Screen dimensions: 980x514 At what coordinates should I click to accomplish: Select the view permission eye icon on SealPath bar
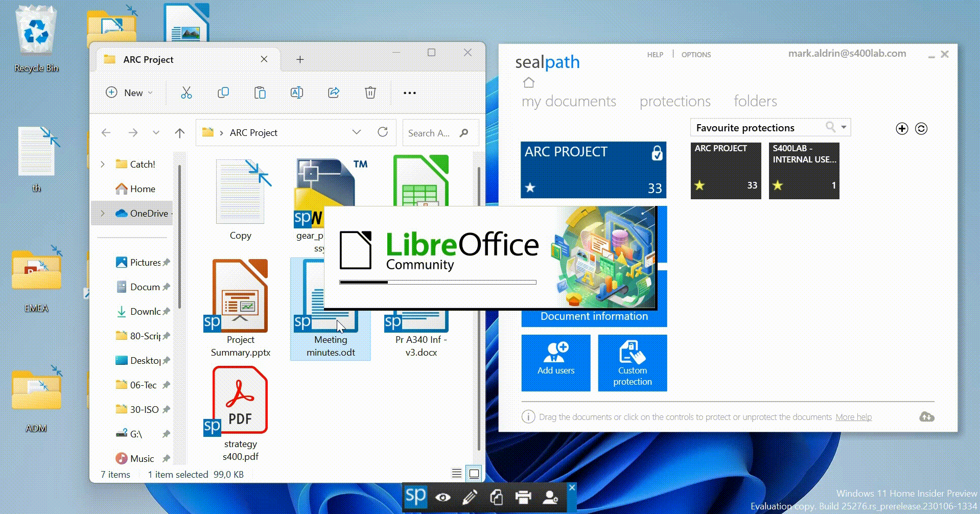[x=444, y=496]
